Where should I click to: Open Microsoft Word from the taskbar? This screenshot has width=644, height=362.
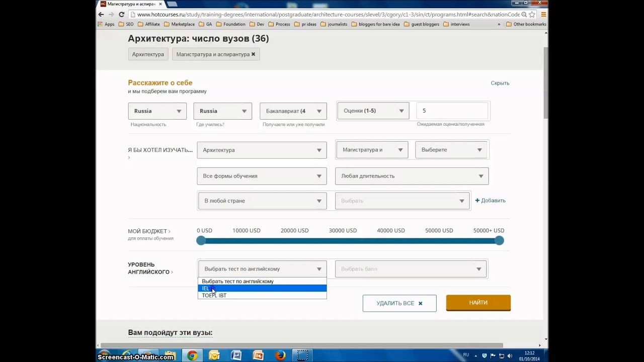[x=236, y=355]
